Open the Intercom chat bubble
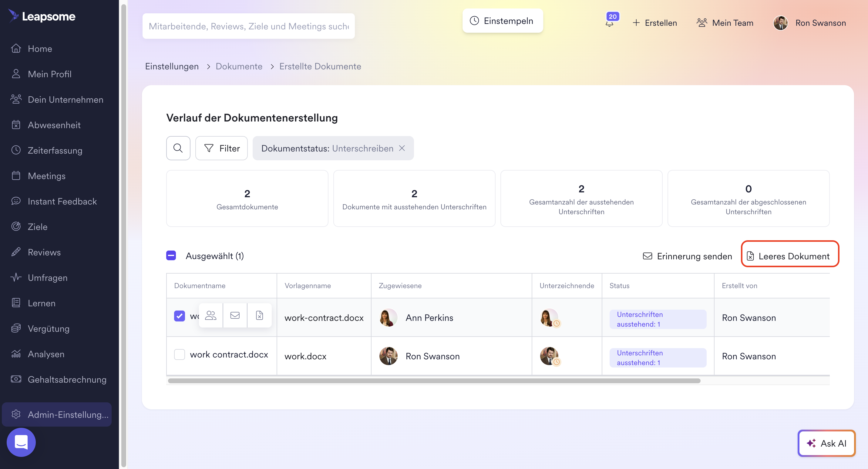868x469 pixels. click(x=21, y=442)
